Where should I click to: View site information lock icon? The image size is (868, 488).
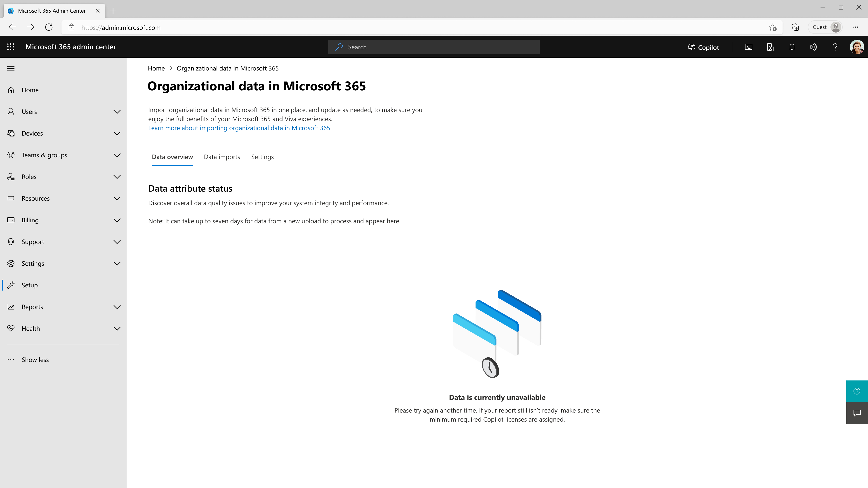71,27
